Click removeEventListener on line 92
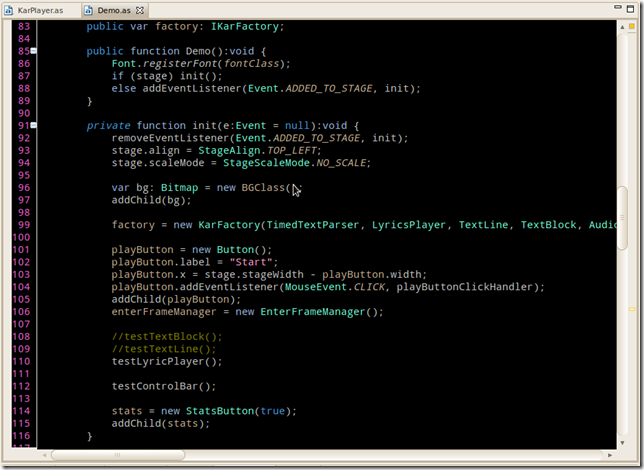 click(x=170, y=138)
